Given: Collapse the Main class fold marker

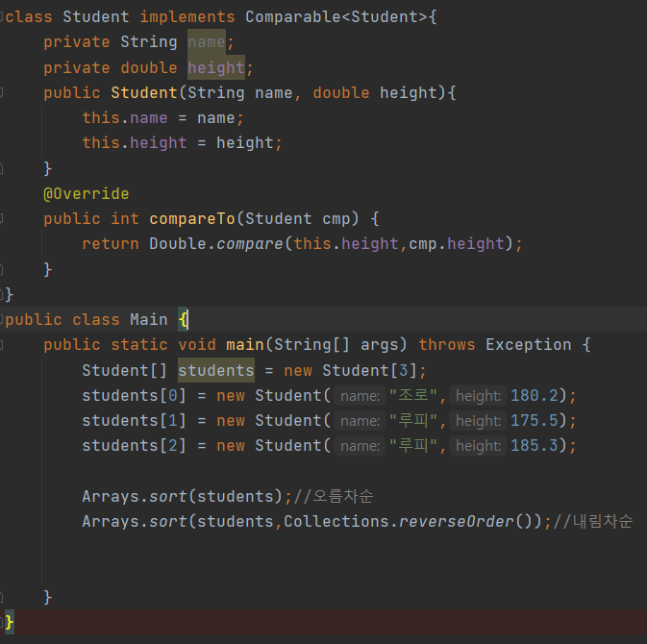Looking at the screenshot, I should click(1, 320).
